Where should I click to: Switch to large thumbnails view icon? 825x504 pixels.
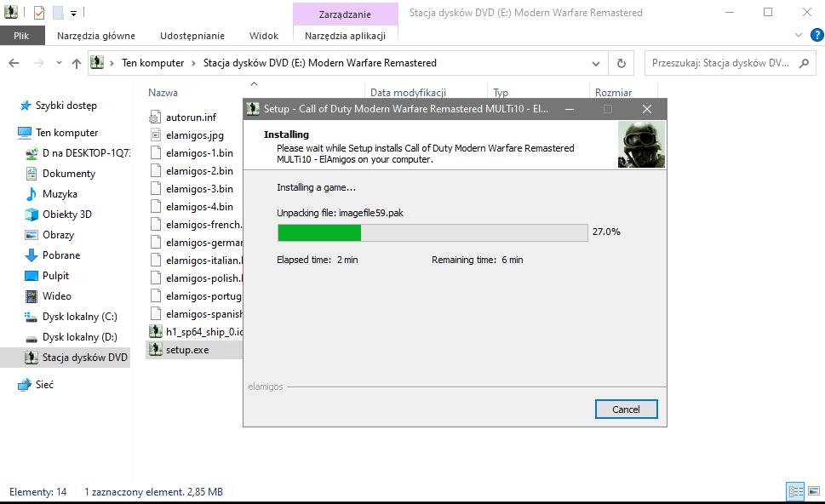813,492
